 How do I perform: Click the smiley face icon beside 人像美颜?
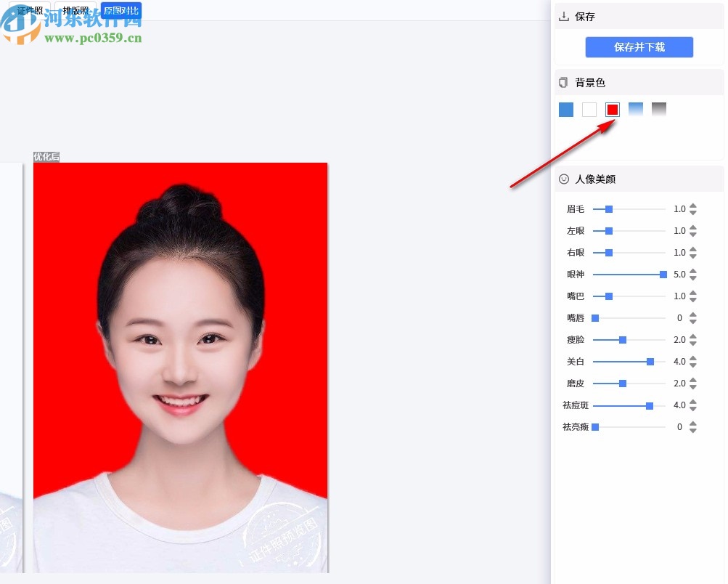pyautogui.click(x=563, y=179)
